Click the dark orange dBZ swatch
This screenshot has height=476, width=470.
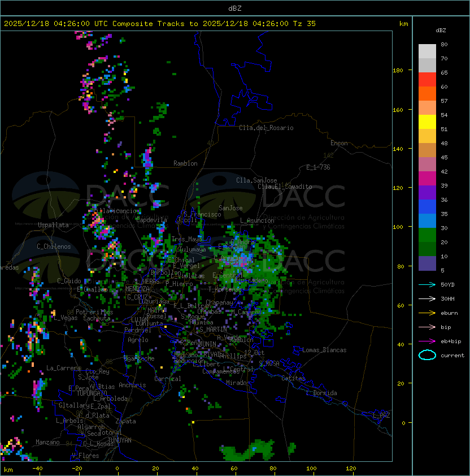[427, 93]
